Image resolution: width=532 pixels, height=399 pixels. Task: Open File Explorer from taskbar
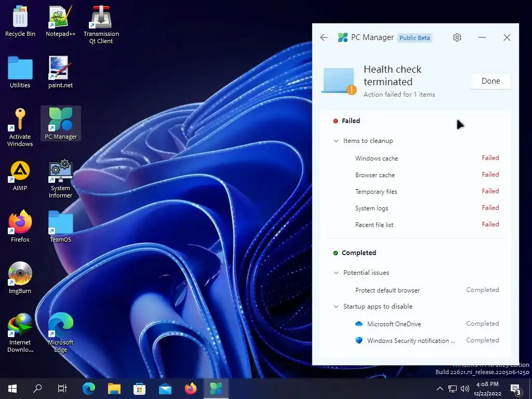tap(114, 388)
